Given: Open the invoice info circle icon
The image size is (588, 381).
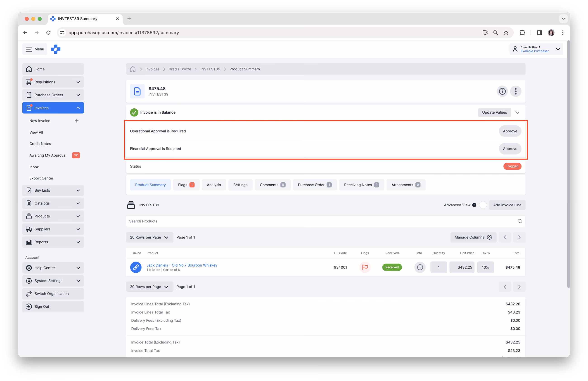Looking at the screenshot, I should [x=502, y=91].
